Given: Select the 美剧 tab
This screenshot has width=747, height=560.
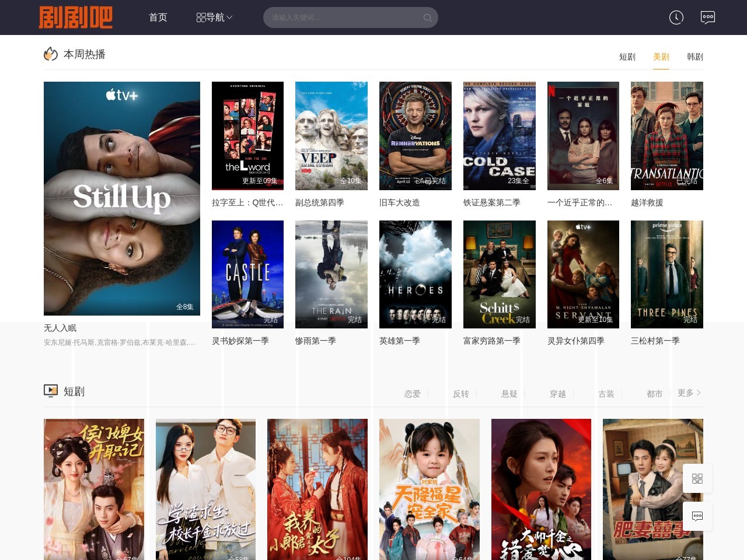Looking at the screenshot, I should coord(661,57).
